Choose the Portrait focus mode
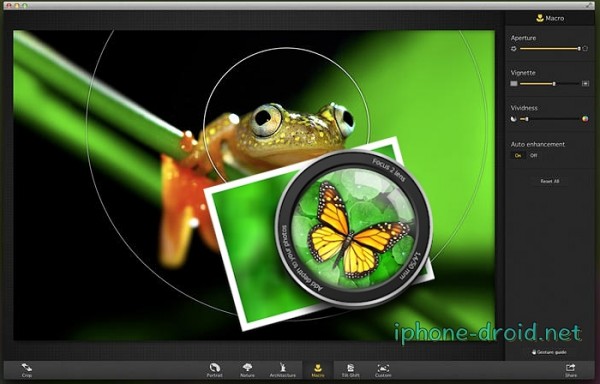Viewport: 600px width, 384px height. point(215,370)
